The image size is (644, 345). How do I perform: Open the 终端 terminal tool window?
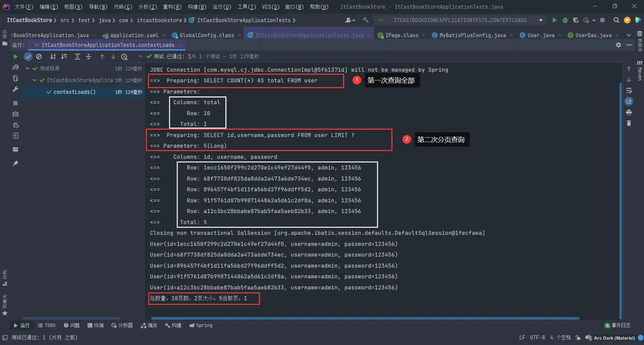click(x=95, y=325)
